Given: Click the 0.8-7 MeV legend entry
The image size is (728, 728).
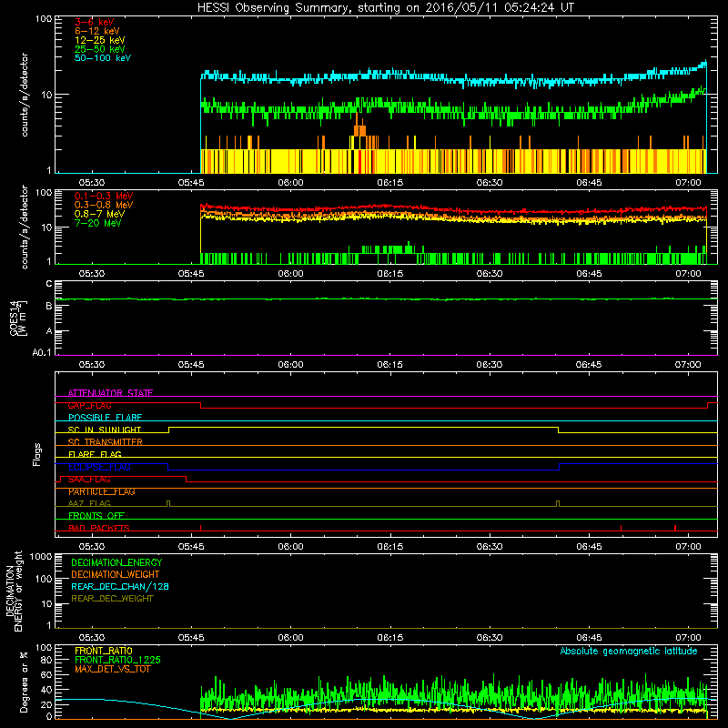Looking at the screenshot, I should pos(99,214).
